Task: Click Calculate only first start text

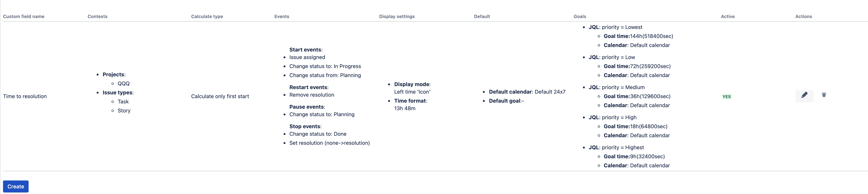Action: click(x=220, y=96)
